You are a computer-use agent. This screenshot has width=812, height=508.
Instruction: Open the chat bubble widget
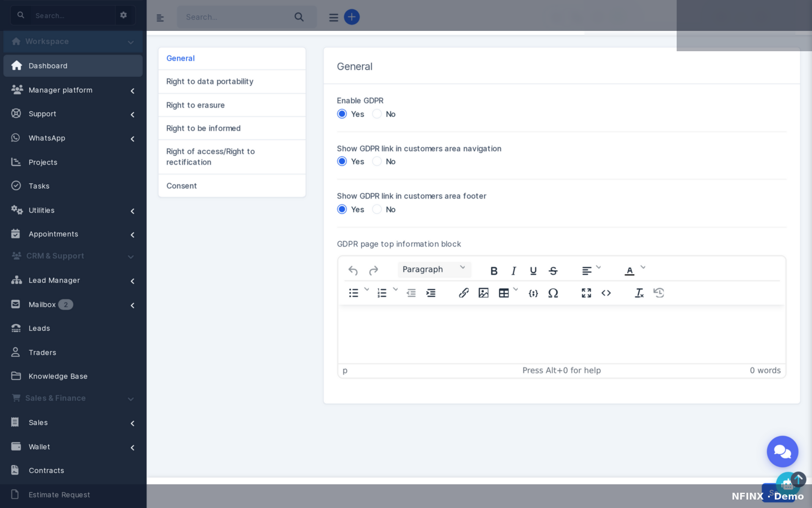(x=782, y=452)
